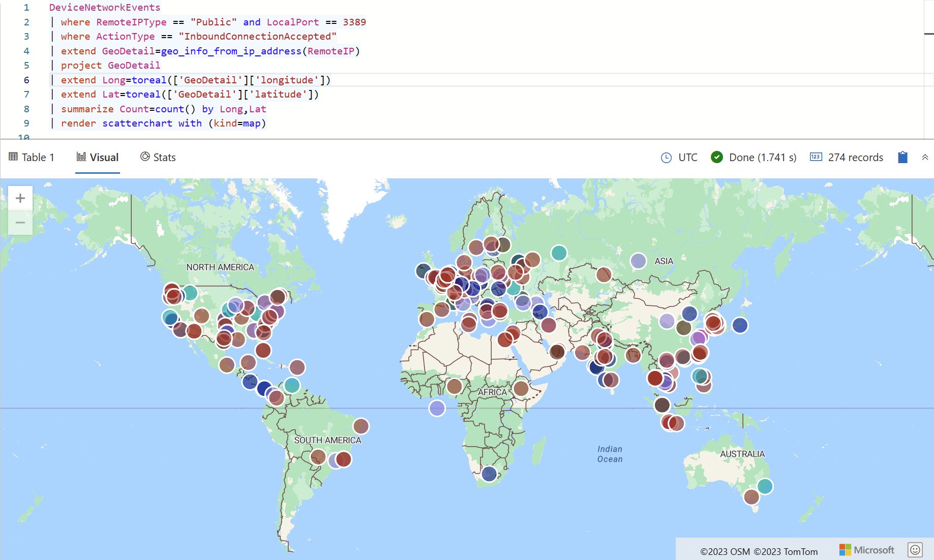Copy results using the clipboard icon
The image size is (934, 560).
[x=902, y=157]
